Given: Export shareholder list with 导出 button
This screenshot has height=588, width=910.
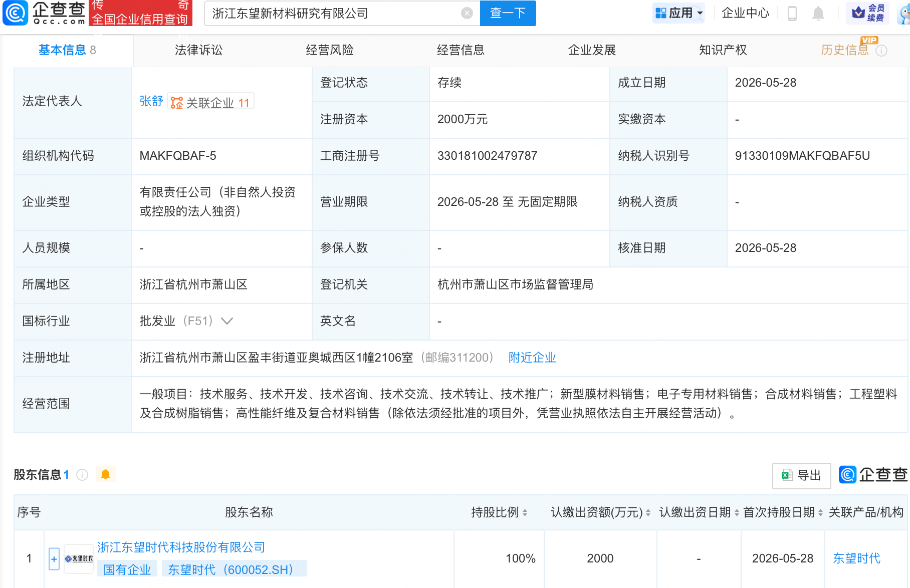Looking at the screenshot, I should click(802, 475).
